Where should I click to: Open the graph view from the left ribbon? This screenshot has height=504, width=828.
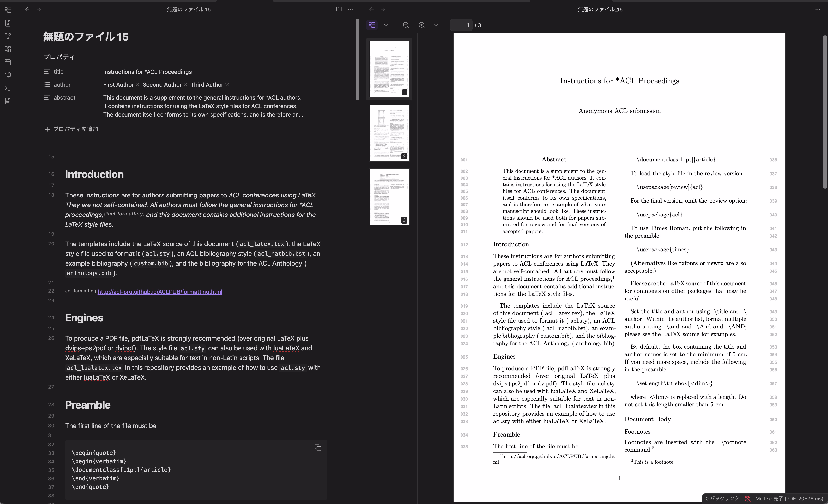(8, 36)
